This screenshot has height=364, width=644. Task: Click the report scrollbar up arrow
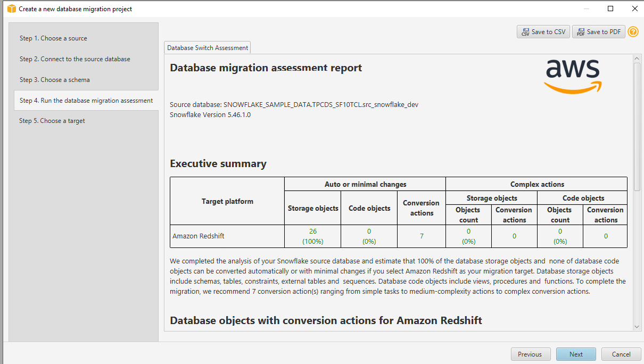pos(637,59)
